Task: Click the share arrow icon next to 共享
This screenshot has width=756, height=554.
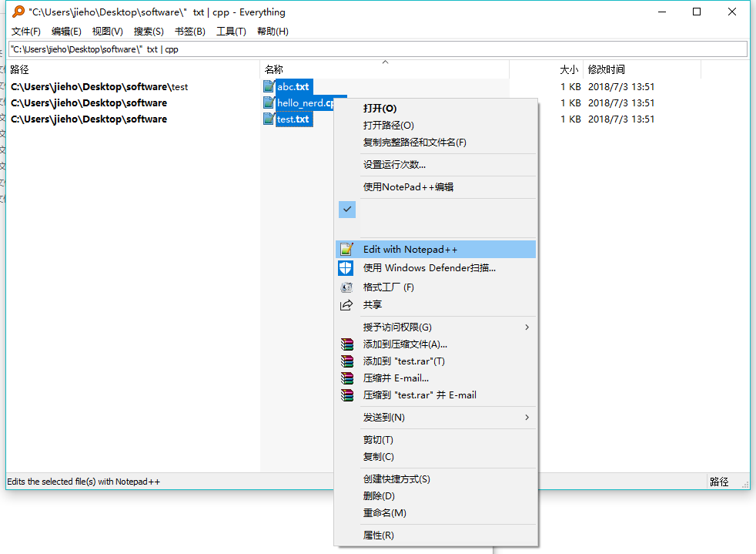Action: pos(346,304)
